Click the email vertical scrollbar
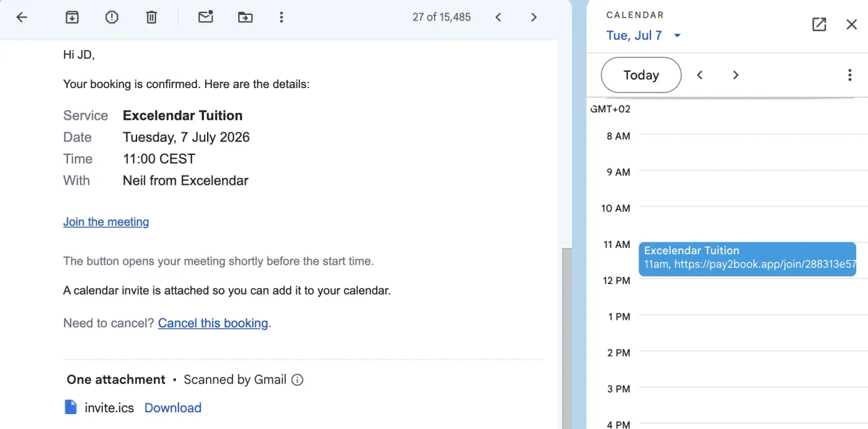The image size is (868, 429). 567,338
